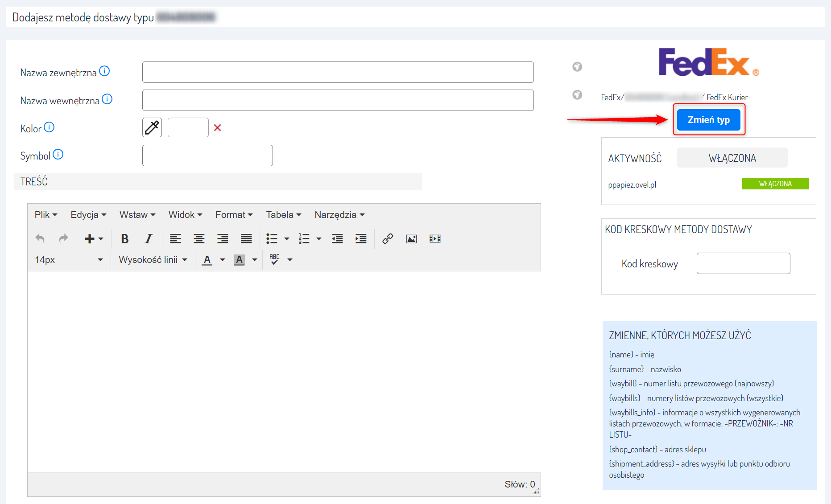Click the FedEx logo image
This screenshot has height=504, width=831.
tap(709, 62)
